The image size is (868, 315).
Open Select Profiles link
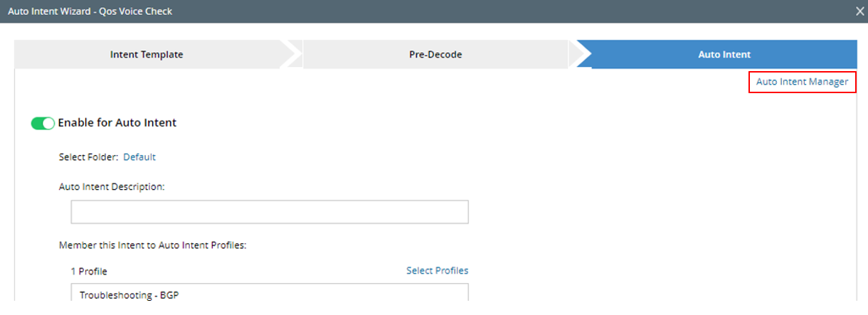pos(437,270)
